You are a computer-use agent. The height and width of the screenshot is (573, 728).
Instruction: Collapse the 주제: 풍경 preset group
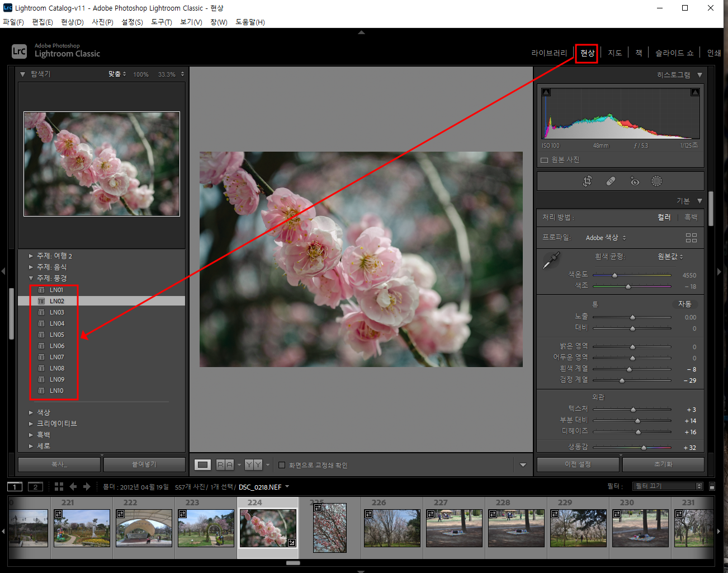coord(31,278)
